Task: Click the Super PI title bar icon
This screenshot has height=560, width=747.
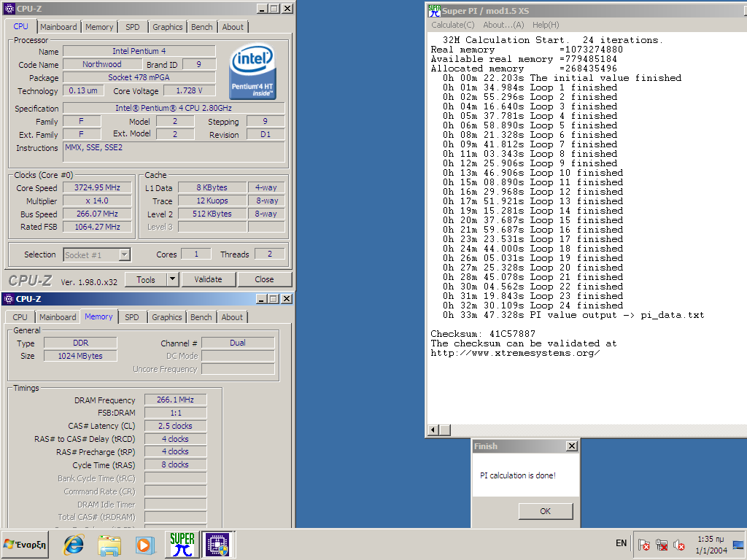Action: [434, 10]
